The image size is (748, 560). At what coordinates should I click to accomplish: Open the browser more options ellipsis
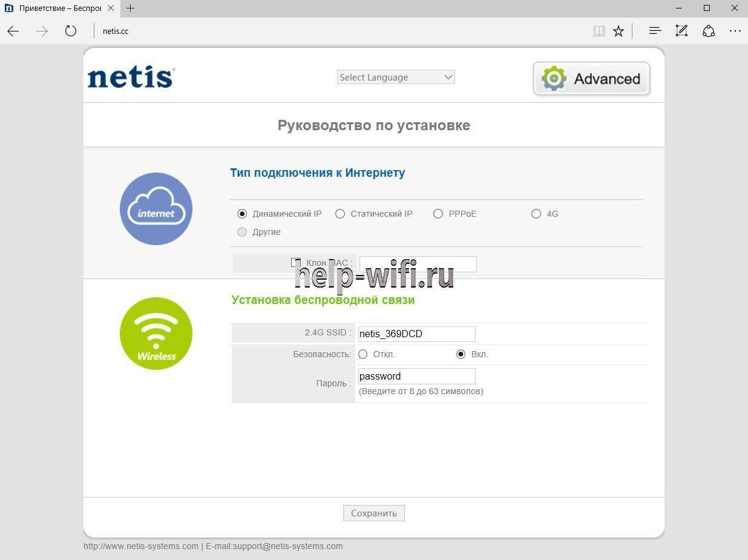click(x=735, y=31)
